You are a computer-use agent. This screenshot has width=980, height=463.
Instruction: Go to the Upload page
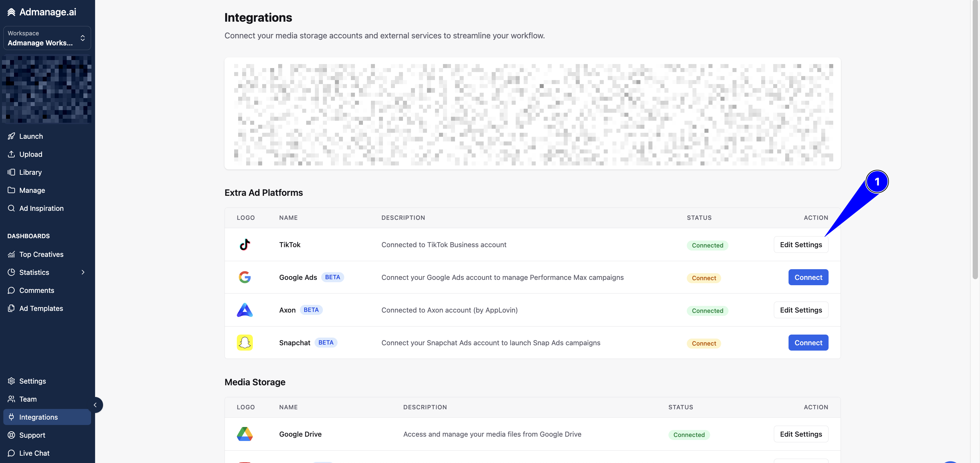point(47,154)
